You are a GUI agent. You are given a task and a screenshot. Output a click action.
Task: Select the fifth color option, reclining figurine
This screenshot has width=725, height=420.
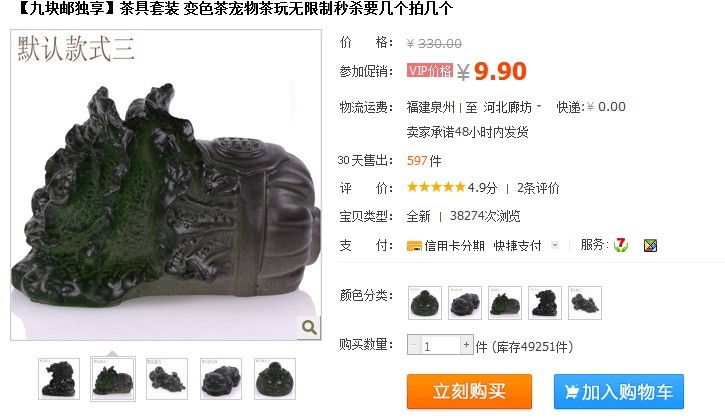pyautogui.click(x=585, y=303)
